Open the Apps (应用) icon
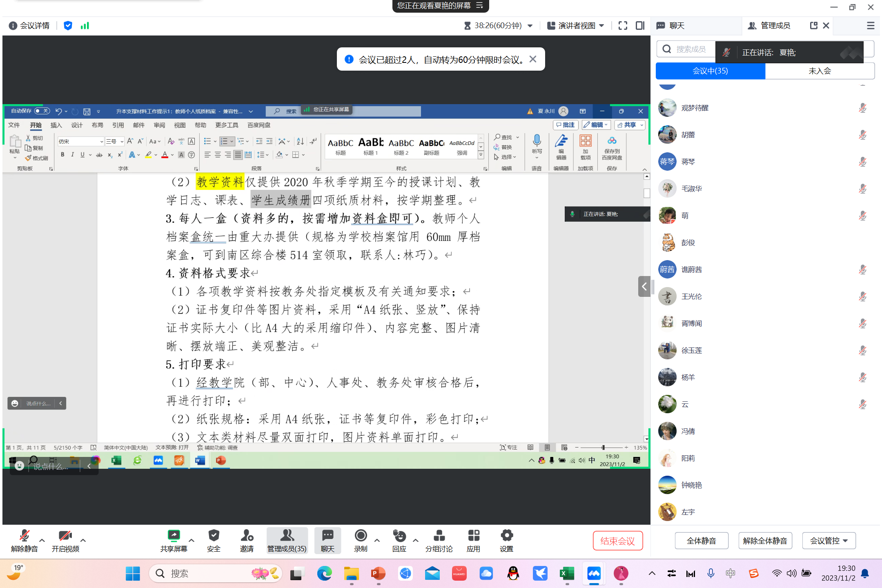 pyautogui.click(x=473, y=536)
